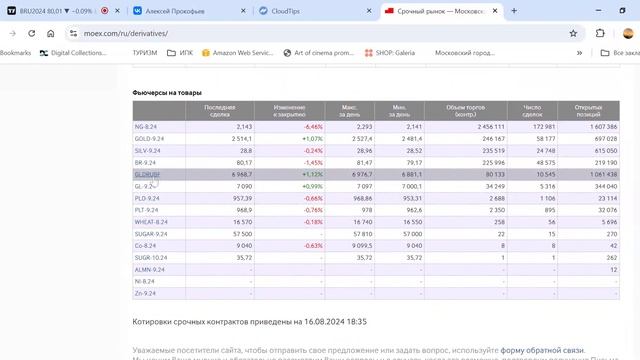The height and width of the screenshot is (360, 640).
Task: Open the Ni-8.24 futures contract
Action: (x=144, y=282)
